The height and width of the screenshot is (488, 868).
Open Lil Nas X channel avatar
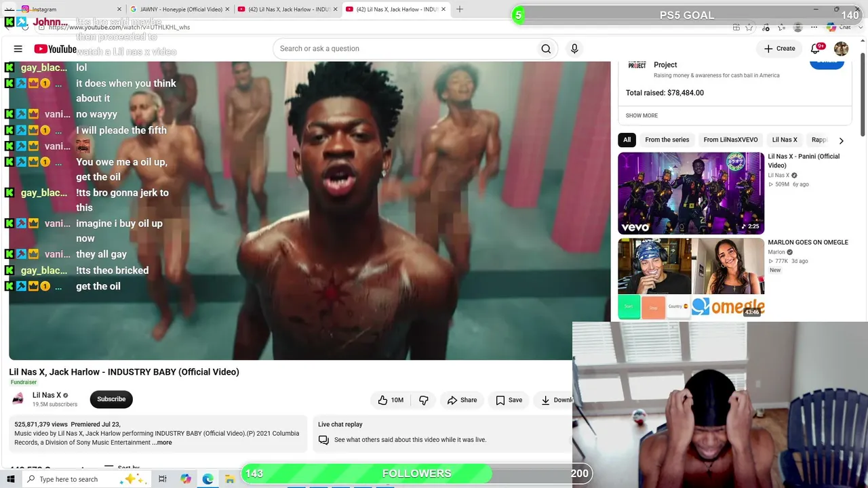coord(18,399)
